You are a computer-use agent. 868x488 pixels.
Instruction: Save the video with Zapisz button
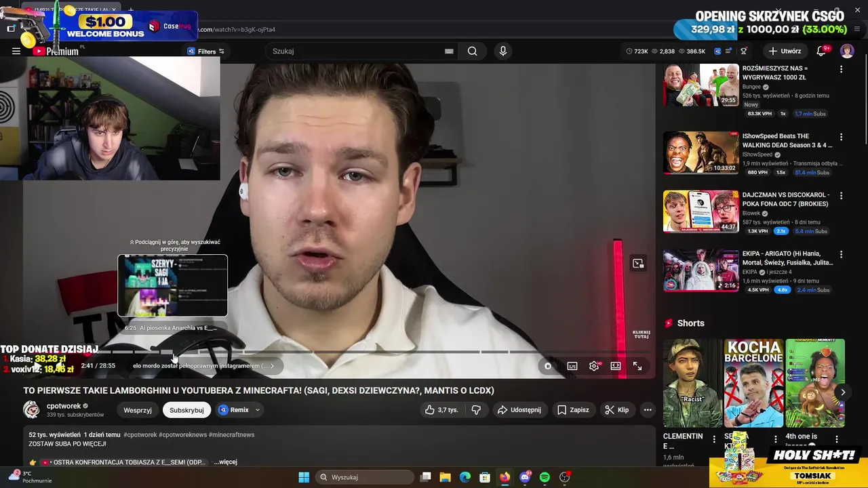click(x=573, y=410)
